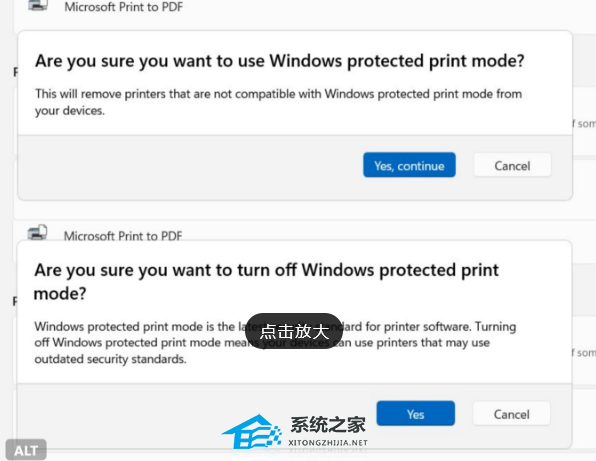Cancel the use protected print mode dialog

pos(512,165)
